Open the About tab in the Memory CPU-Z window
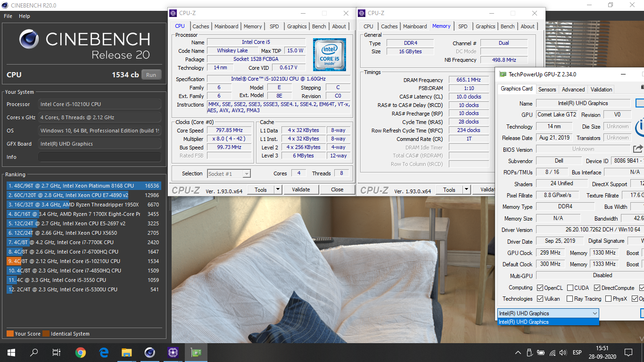Image resolution: width=644 pixels, height=362 pixels. (x=528, y=26)
